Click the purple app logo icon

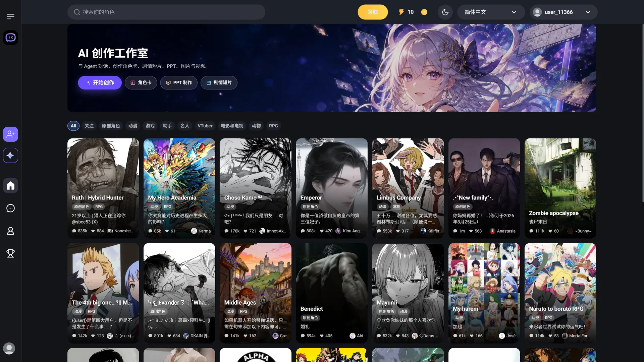point(10,38)
